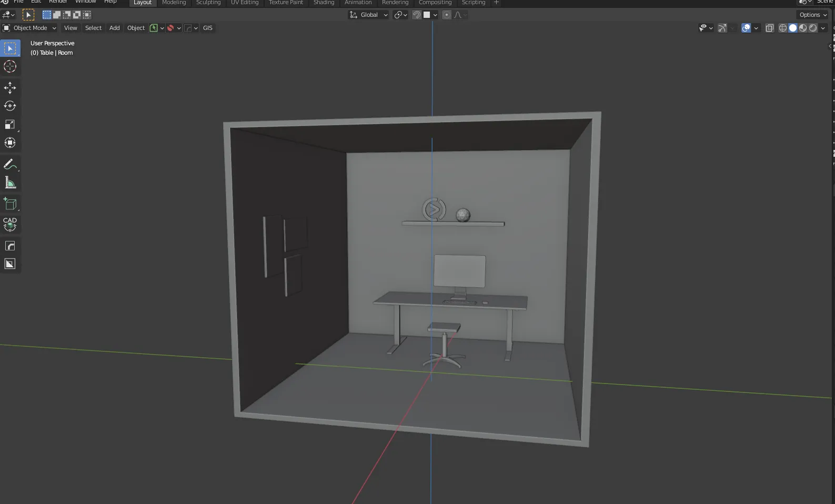Switch to the Compositing workspace tab
Image resolution: width=835 pixels, height=504 pixels.
435,3
